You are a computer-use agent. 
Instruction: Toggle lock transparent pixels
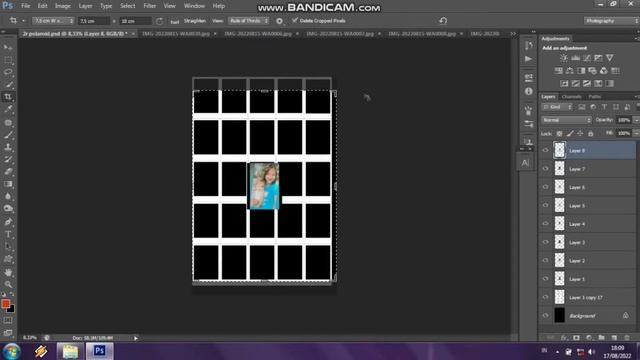559,133
